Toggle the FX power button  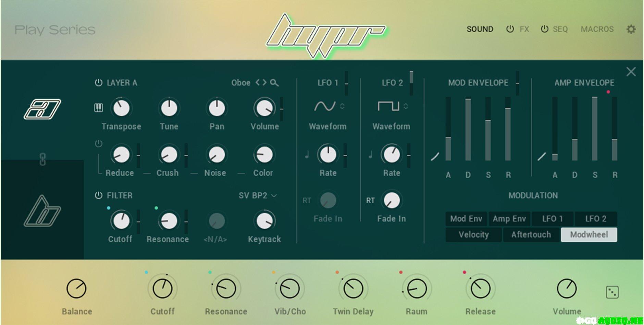[x=510, y=29]
